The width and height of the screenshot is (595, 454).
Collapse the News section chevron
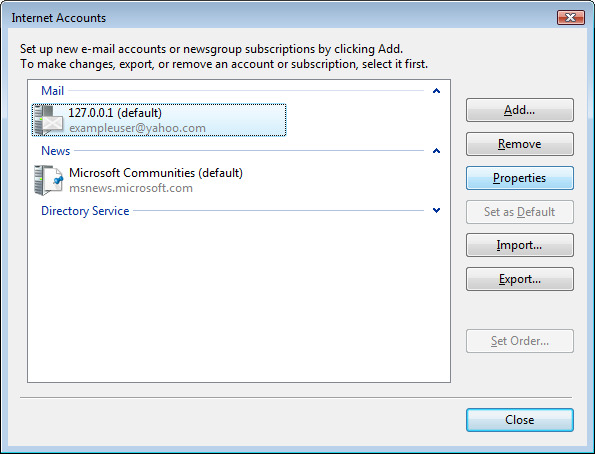coord(436,151)
